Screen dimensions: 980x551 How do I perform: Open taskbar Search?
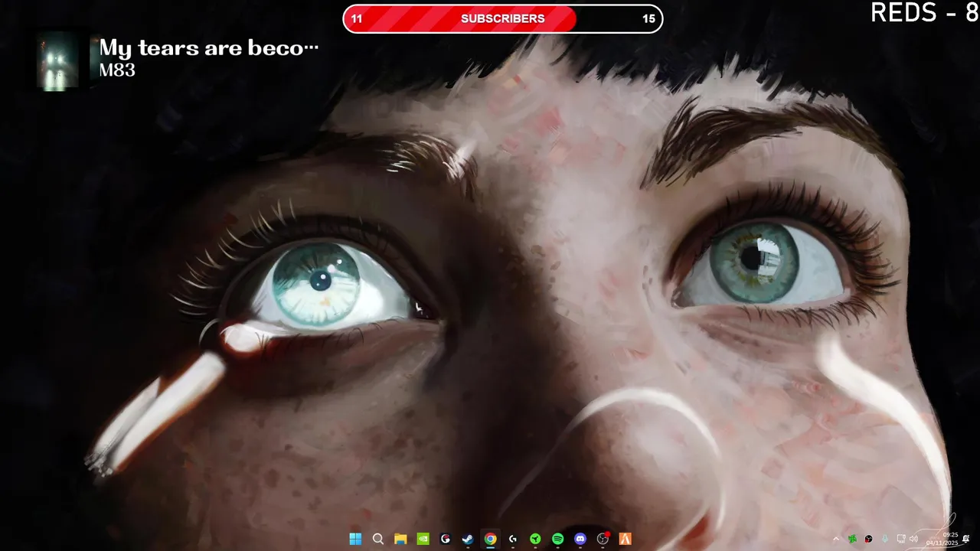coord(377,539)
